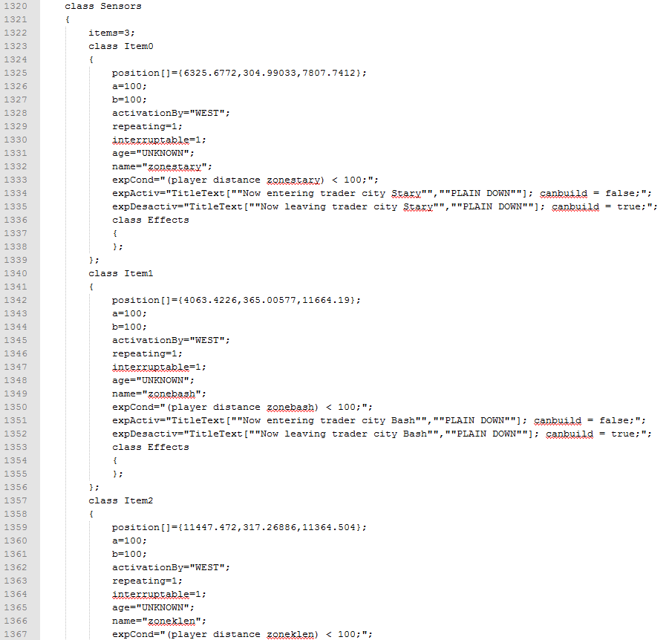Click expDesactiv line 'Now leaving trader city Bash'
672x640 pixels.
coord(382,434)
